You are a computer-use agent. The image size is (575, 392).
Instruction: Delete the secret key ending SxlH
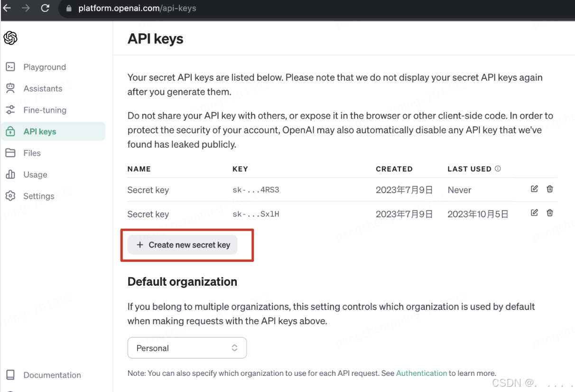click(x=549, y=213)
